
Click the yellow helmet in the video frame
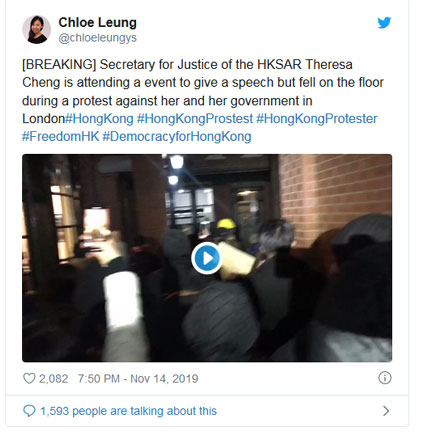tap(227, 224)
